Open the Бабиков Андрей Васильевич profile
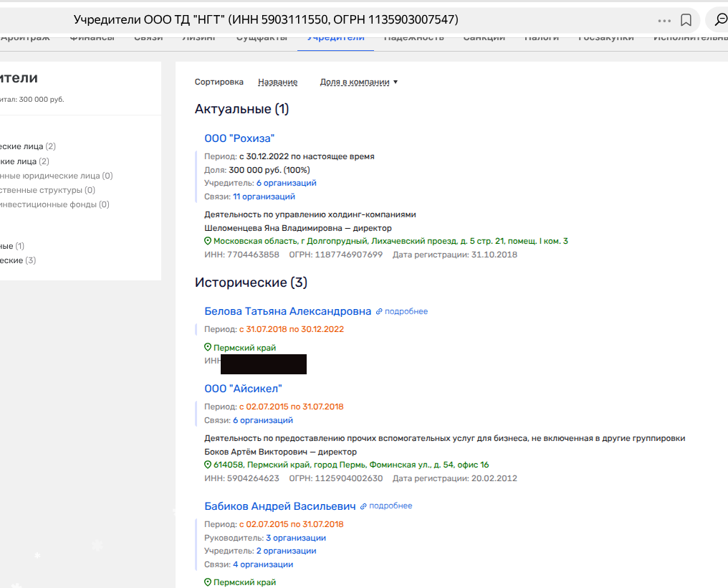The width and height of the screenshot is (728, 588). (x=279, y=506)
